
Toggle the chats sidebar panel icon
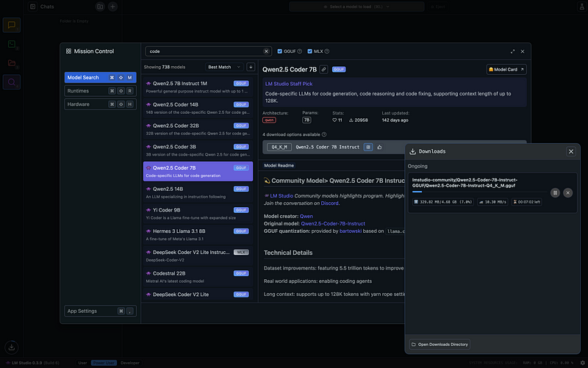click(x=32, y=7)
